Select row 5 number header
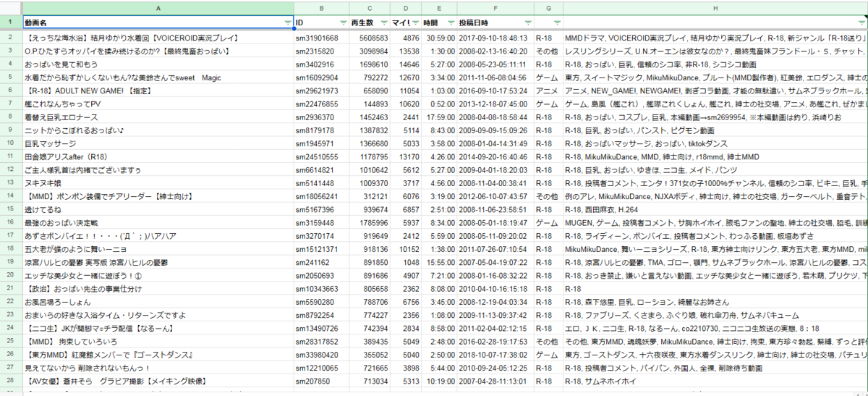868x396 pixels. point(11,77)
